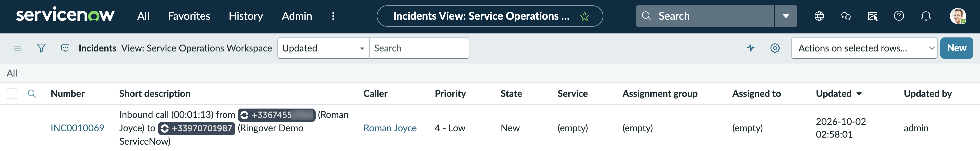Expand the global search options arrow

click(786, 16)
